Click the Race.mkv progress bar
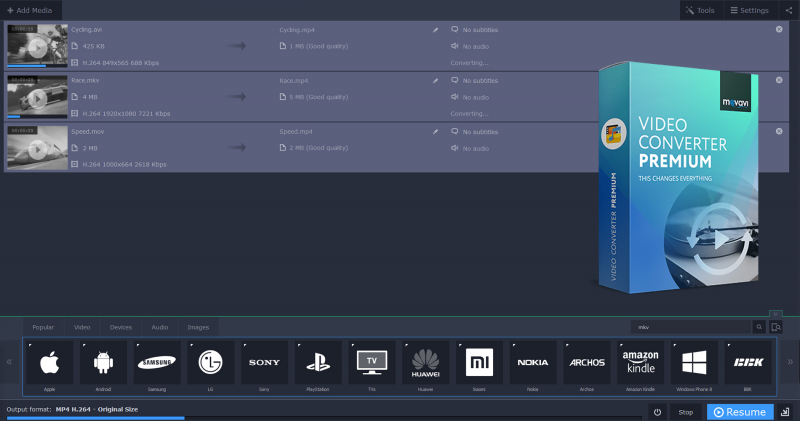 pos(37,117)
